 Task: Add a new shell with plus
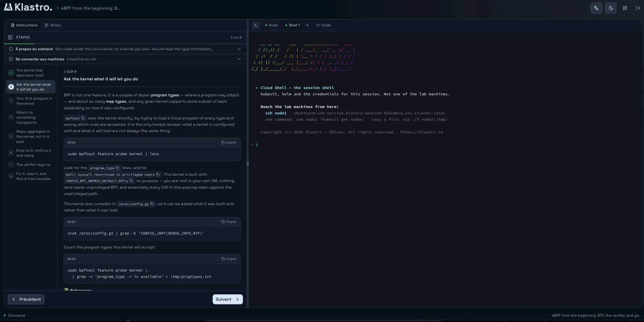coord(307,25)
